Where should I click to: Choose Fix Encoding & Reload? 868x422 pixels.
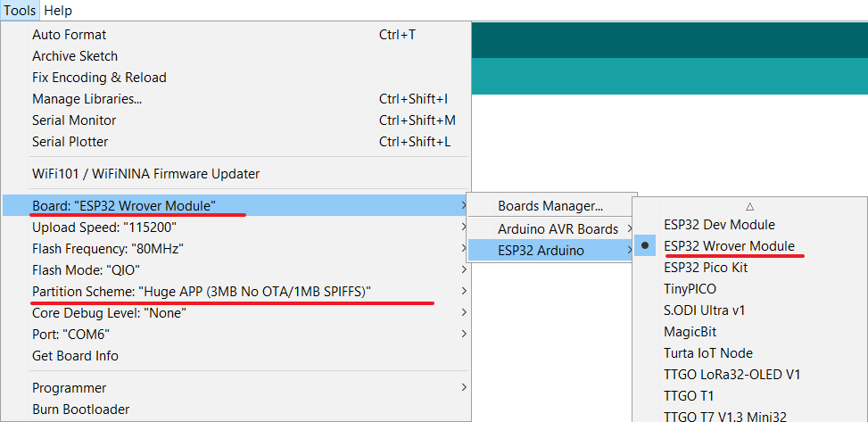coord(99,78)
